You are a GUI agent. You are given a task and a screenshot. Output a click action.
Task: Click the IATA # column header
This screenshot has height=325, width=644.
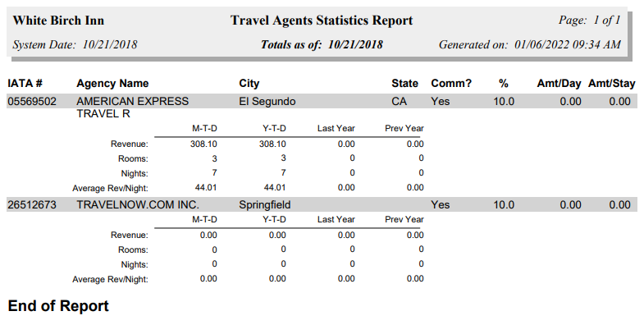click(x=25, y=84)
